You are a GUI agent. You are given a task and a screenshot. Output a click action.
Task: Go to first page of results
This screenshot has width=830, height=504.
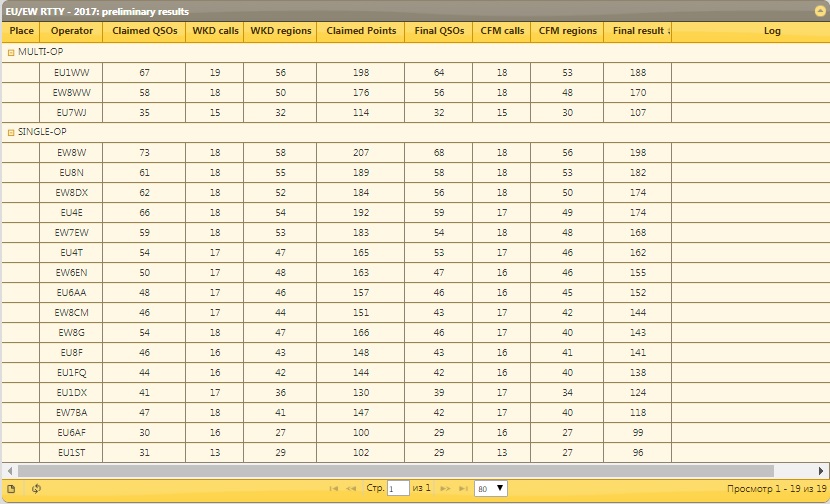pos(333,488)
